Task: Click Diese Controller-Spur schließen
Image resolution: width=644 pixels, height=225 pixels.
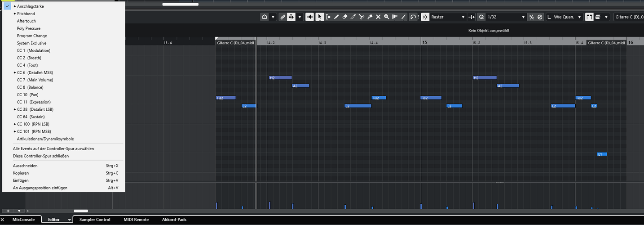Action: 63,156
